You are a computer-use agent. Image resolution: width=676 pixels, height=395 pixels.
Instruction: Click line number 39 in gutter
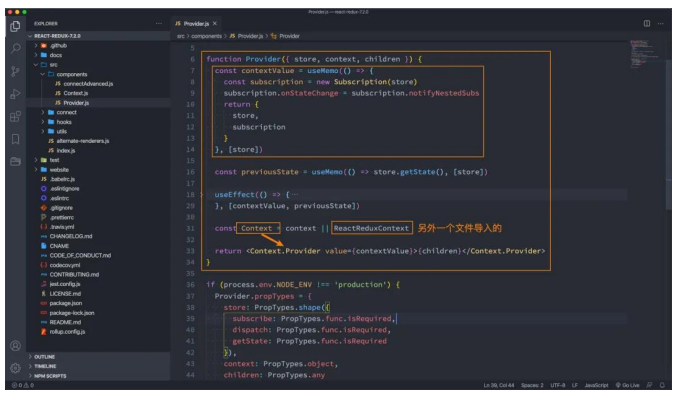(x=190, y=319)
